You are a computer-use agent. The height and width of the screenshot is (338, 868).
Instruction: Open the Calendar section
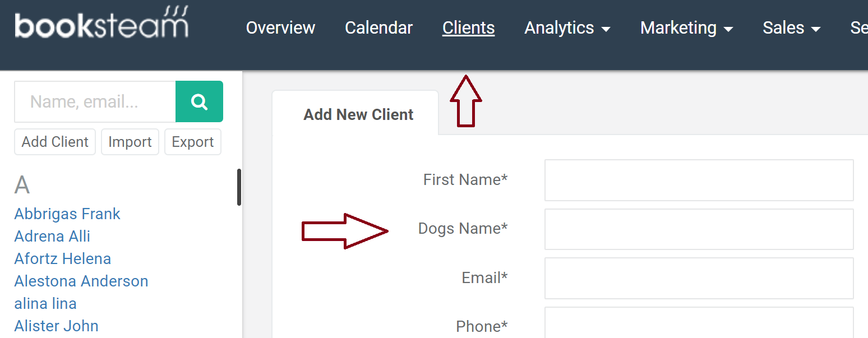pyautogui.click(x=378, y=27)
